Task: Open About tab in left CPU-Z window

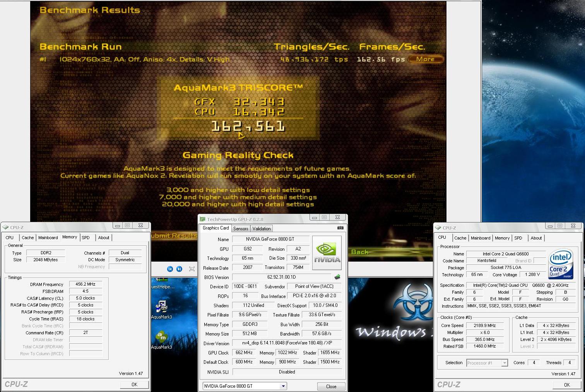Action: (104, 238)
